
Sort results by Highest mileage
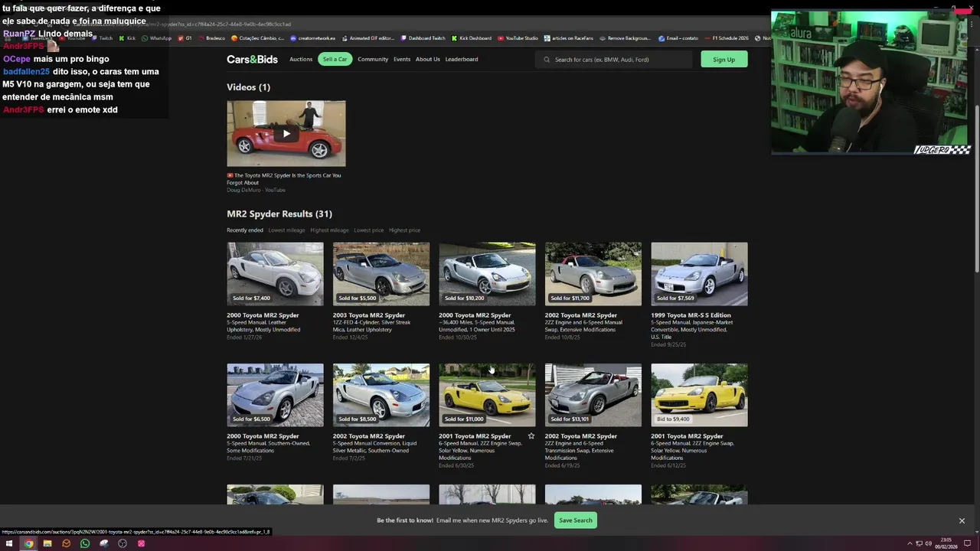click(329, 230)
